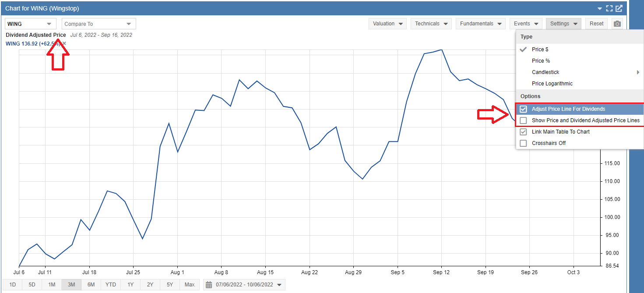
Task: Uncheck Adjust Price Line For Dividends
Action: 523,109
